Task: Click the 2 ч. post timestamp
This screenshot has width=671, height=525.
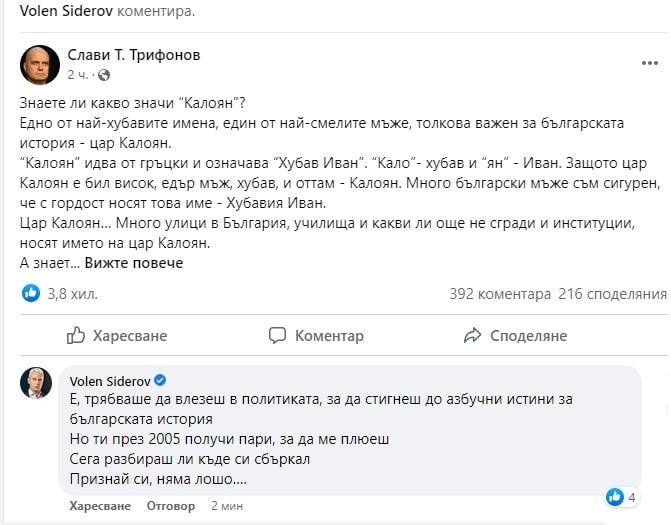Action: point(77,75)
